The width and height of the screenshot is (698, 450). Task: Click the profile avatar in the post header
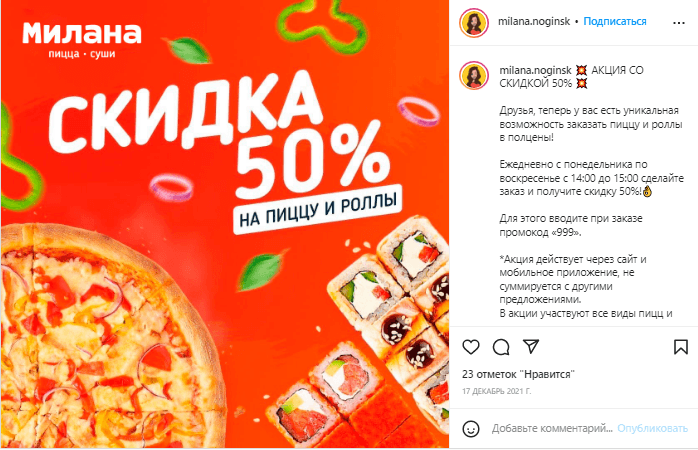point(474,23)
